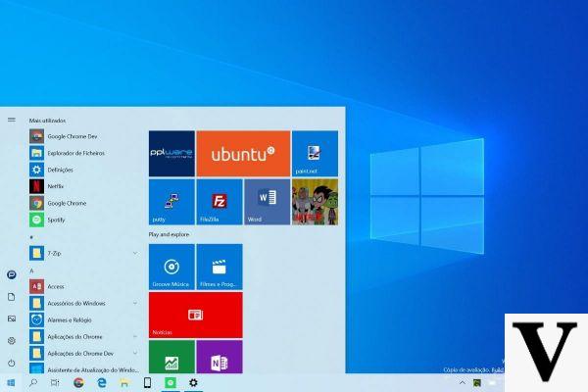Click the NVIDIA tray icon
This screenshot has height=392, width=588.
(x=477, y=383)
